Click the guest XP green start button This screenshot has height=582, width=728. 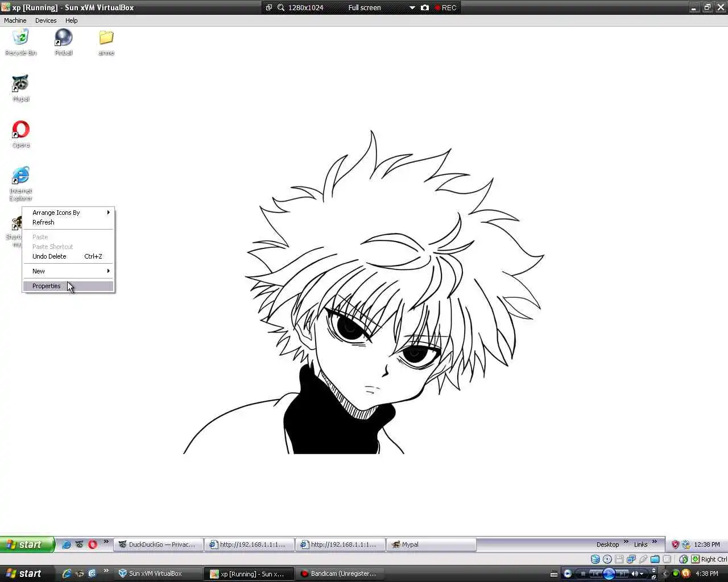(27, 544)
